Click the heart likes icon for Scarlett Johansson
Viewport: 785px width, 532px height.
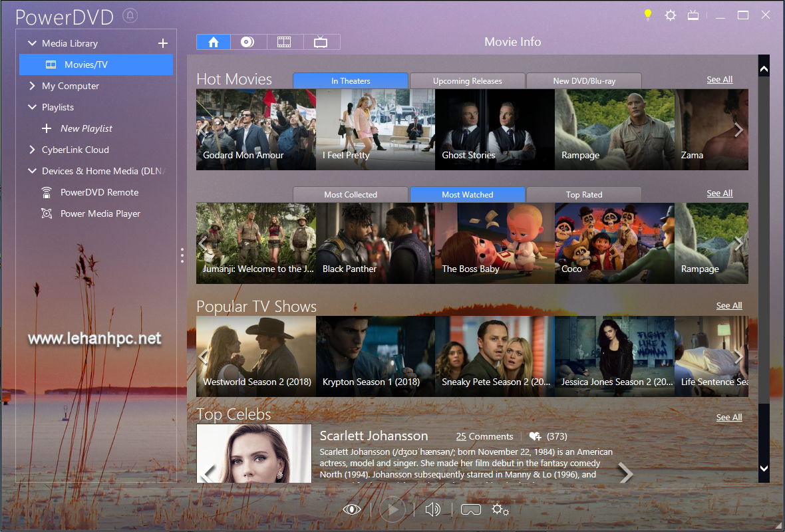(535, 436)
